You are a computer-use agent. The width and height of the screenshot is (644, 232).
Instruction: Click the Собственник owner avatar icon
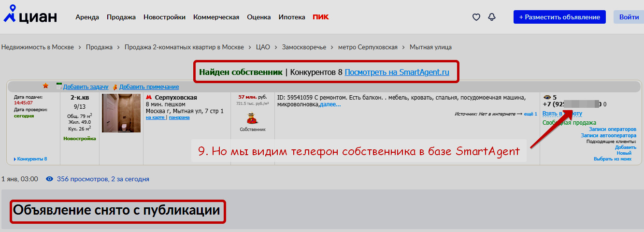pyautogui.click(x=253, y=118)
